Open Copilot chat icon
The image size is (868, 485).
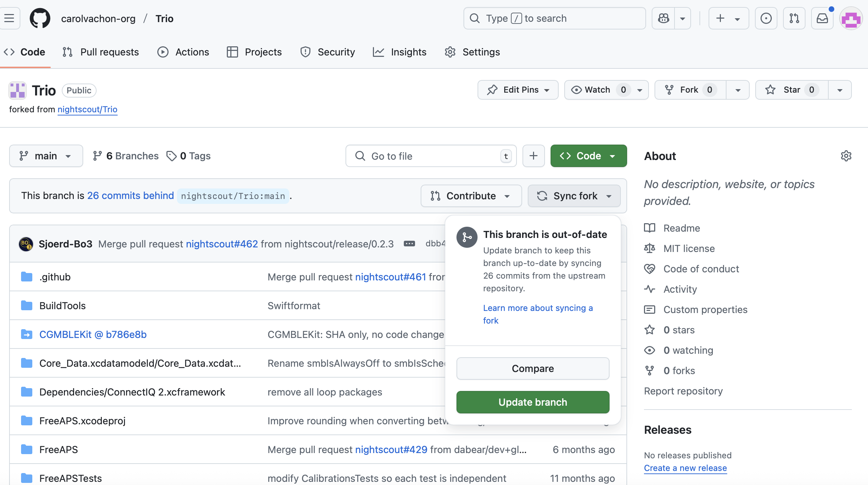[663, 18]
